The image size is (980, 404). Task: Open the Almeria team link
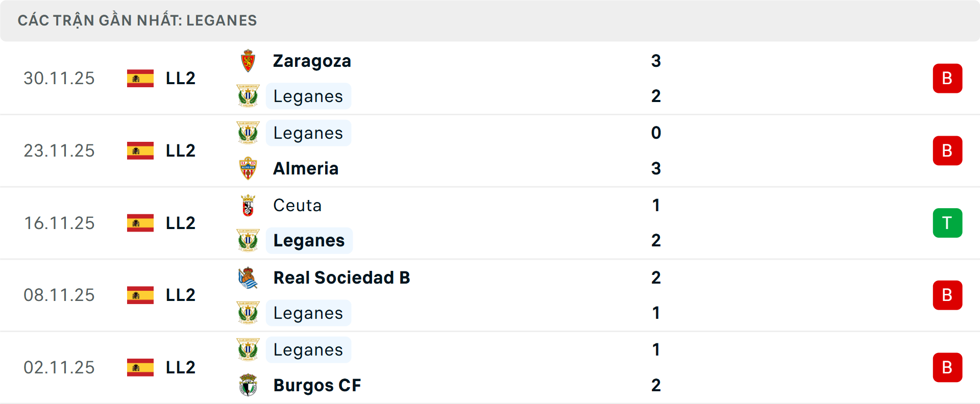tap(306, 168)
